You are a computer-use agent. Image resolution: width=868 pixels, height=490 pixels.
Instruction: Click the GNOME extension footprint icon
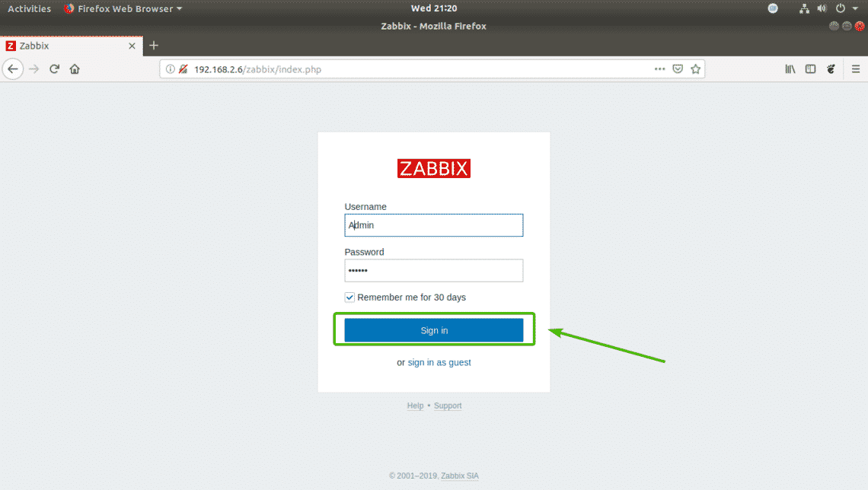pyautogui.click(x=831, y=69)
